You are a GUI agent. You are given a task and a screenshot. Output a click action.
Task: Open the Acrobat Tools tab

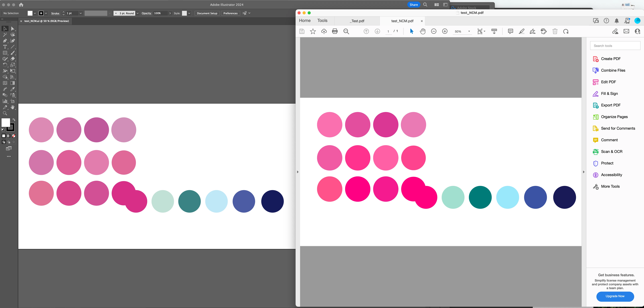pyautogui.click(x=322, y=21)
